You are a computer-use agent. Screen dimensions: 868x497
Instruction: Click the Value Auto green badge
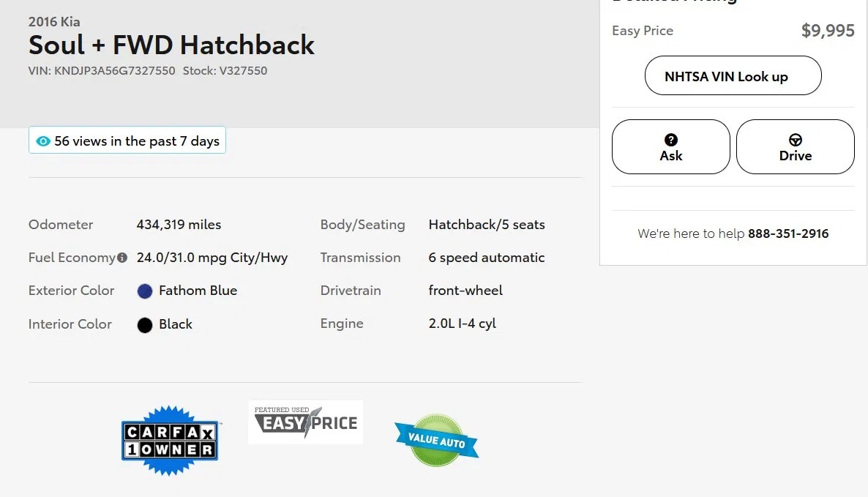(x=436, y=441)
